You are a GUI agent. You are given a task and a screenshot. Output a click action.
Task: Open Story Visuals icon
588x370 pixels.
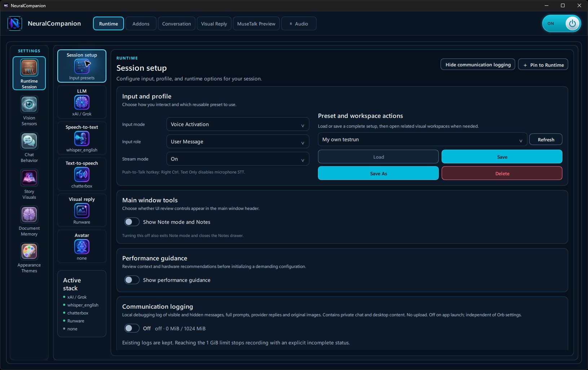pyautogui.click(x=29, y=178)
